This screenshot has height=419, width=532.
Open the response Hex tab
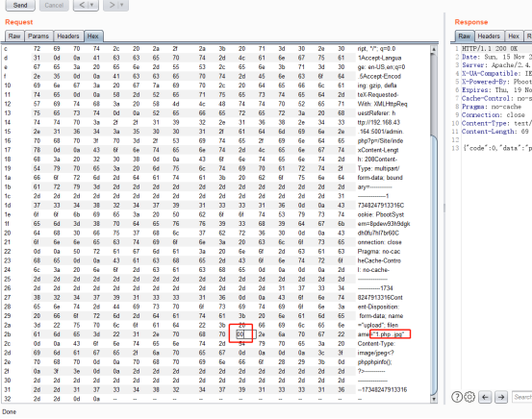click(514, 36)
